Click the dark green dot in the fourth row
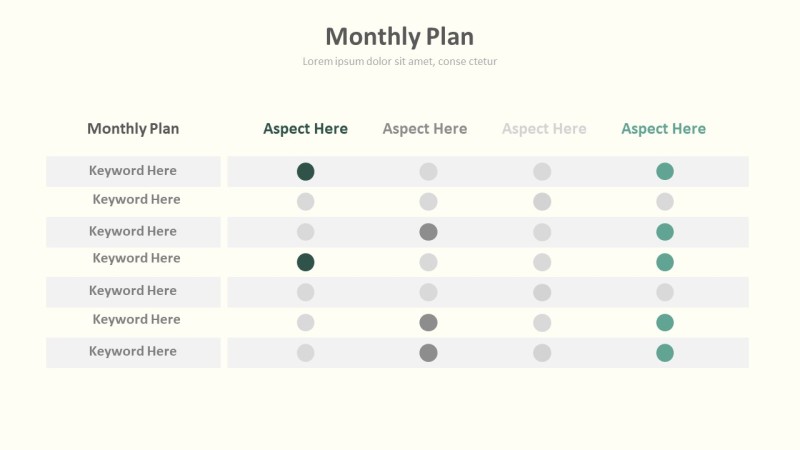Viewport: 800px width, 450px height. click(x=306, y=262)
